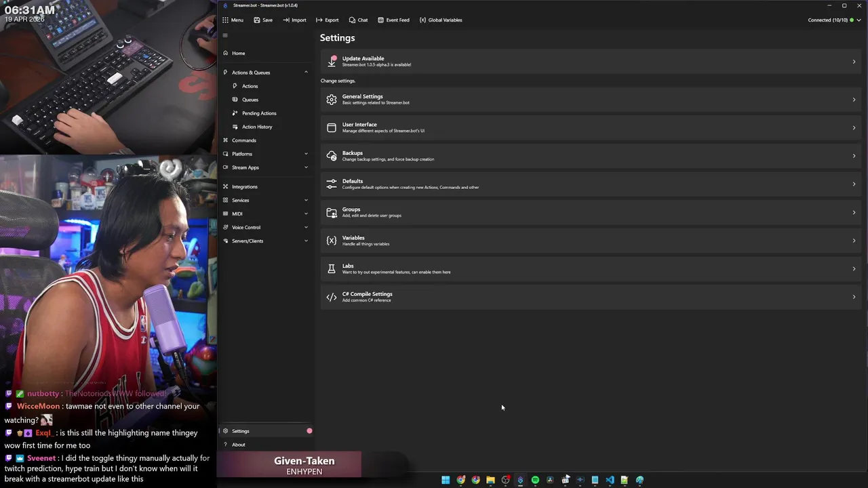Collapse the sidebar with hamburger icon

click(x=225, y=35)
